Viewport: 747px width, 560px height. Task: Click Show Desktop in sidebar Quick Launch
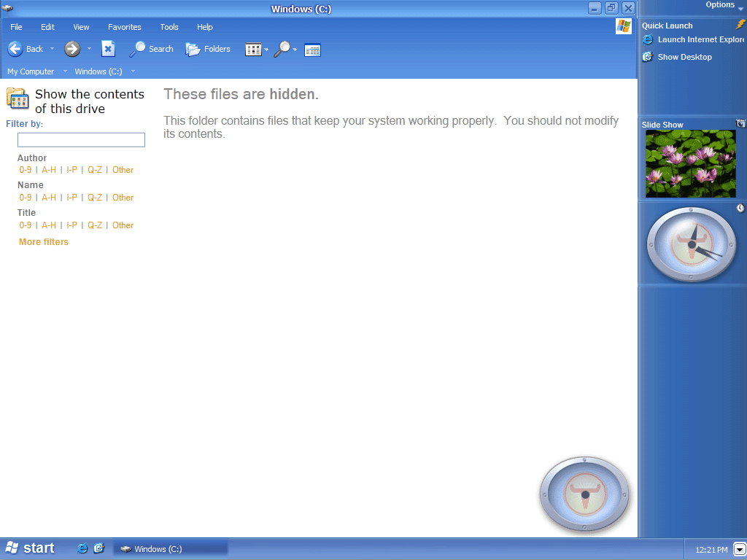tap(677, 57)
